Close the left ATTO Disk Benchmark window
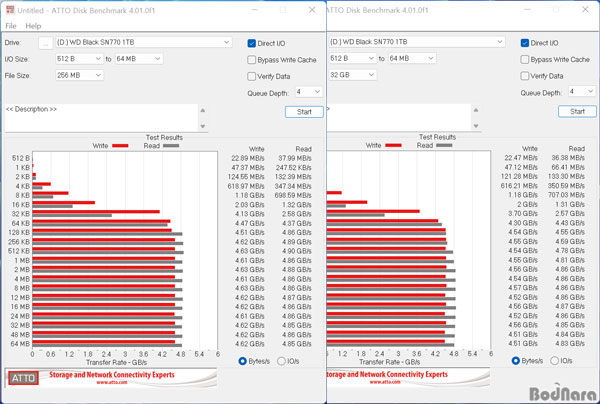 coord(312,10)
